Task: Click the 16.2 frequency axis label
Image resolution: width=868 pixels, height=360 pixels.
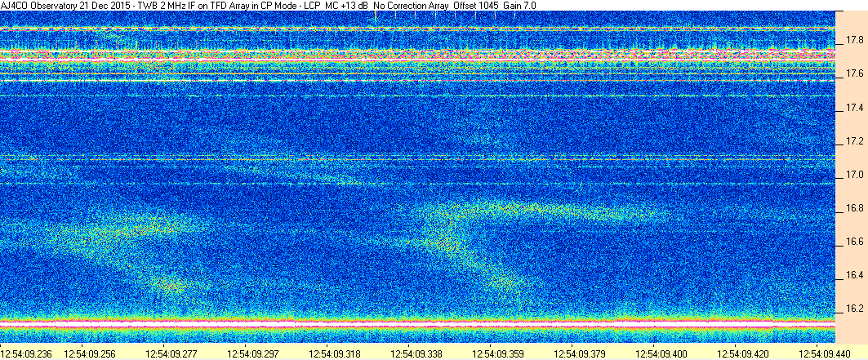Action: pos(855,309)
